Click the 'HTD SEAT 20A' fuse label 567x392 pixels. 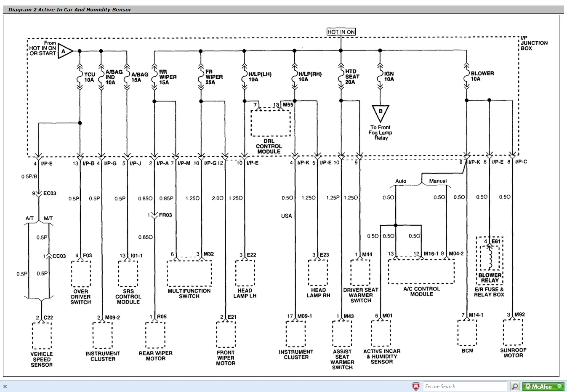[352, 77]
